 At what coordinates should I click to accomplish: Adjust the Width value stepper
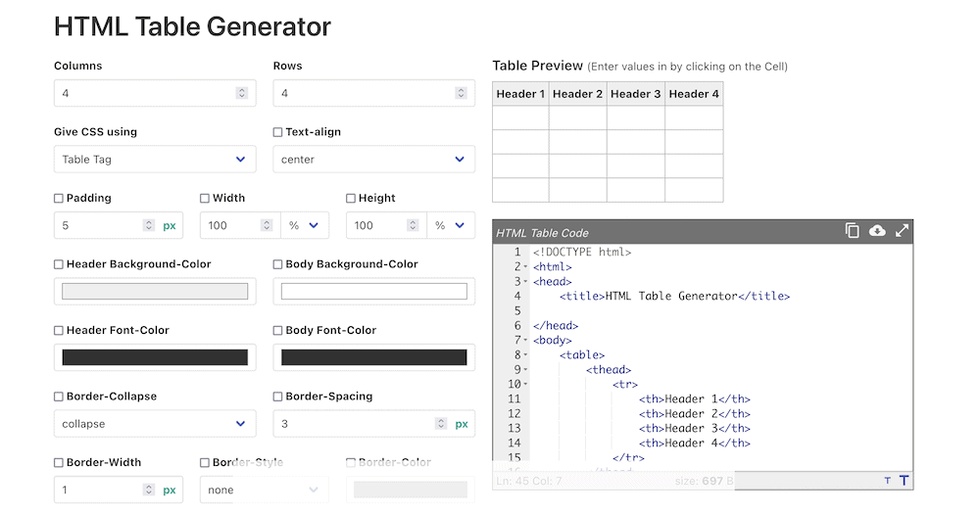[x=267, y=225]
